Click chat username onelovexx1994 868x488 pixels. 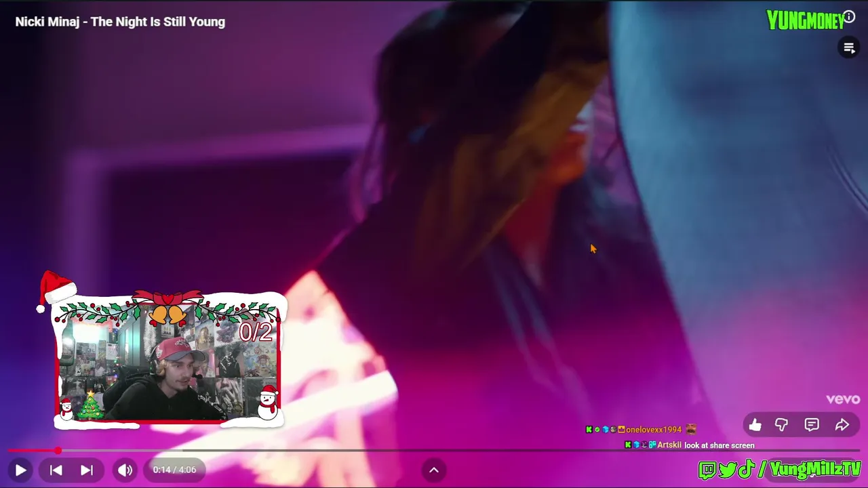click(x=653, y=430)
